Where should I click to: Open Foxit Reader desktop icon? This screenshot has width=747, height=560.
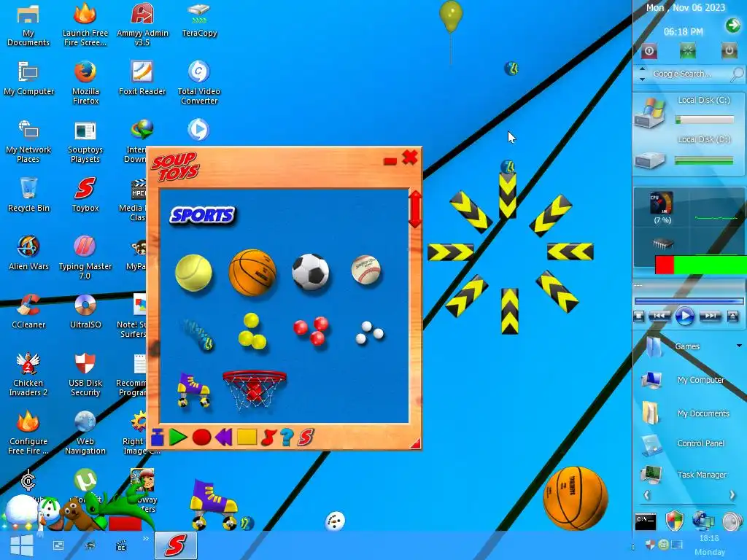click(x=142, y=77)
